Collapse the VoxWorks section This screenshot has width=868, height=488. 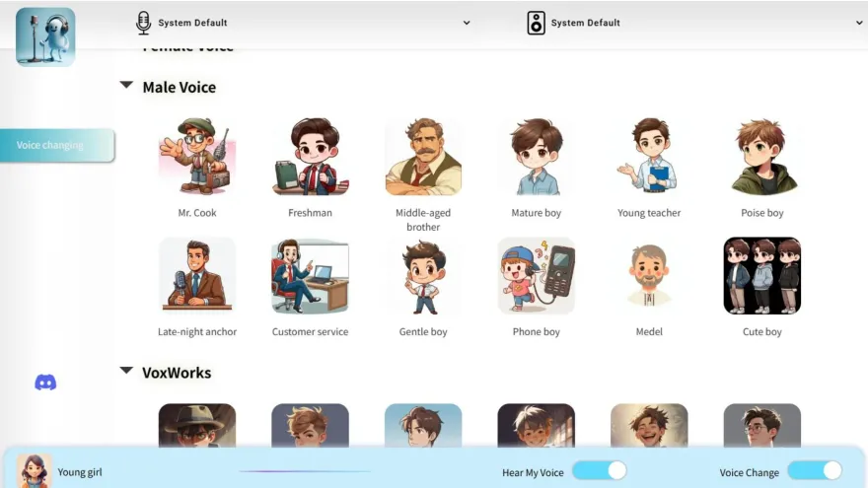coord(126,371)
